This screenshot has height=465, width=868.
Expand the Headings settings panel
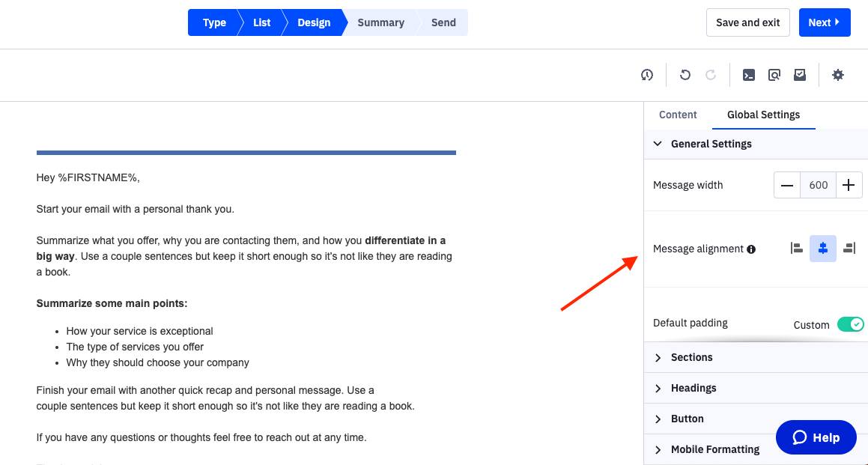click(693, 388)
